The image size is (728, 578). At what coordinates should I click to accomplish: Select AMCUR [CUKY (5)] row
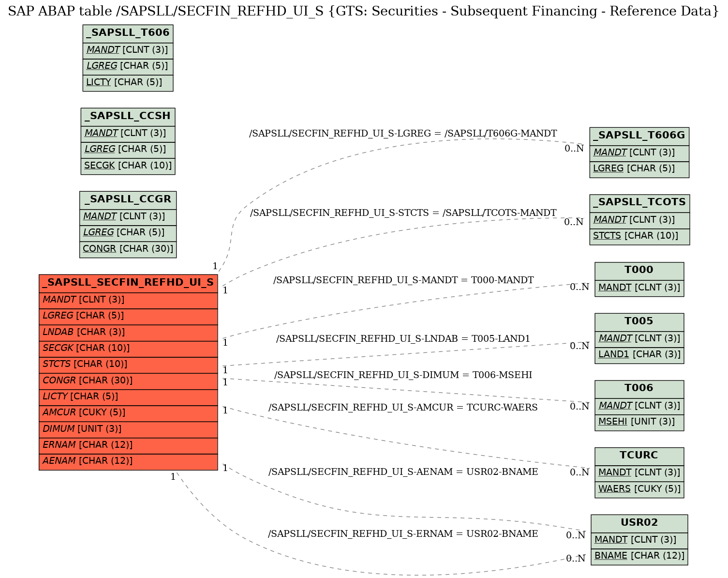(x=128, y=413)
